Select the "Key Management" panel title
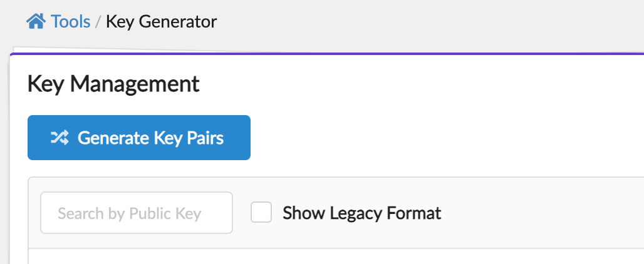Viewport: 644px width, 264px height. 113,84
